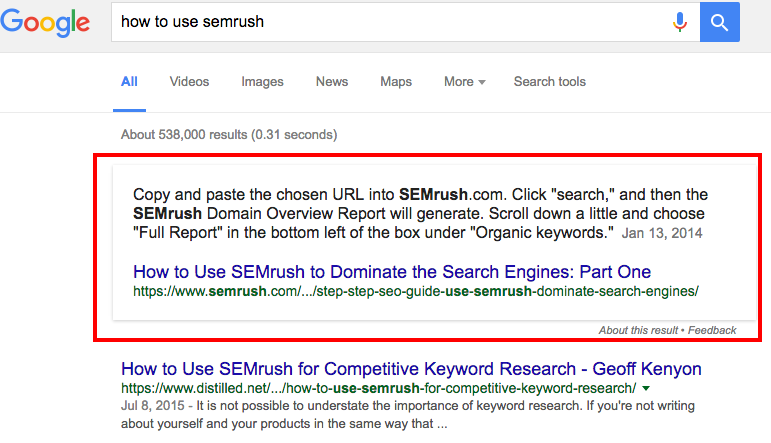This screenshot has height=443, width=771.
Task: Click the 'About 538,000 results' stats text
Action: (x=229, y=135)
